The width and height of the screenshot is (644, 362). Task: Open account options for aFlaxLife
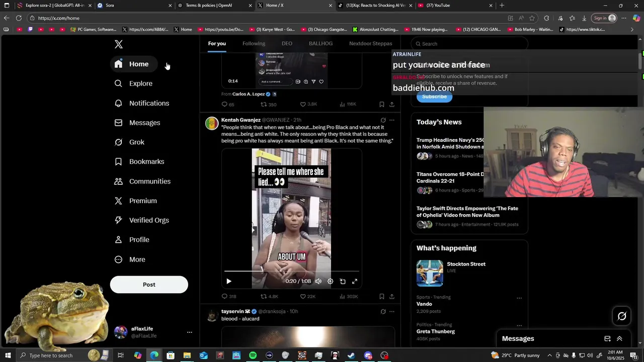pyautogui.click(x=190, y=332)
